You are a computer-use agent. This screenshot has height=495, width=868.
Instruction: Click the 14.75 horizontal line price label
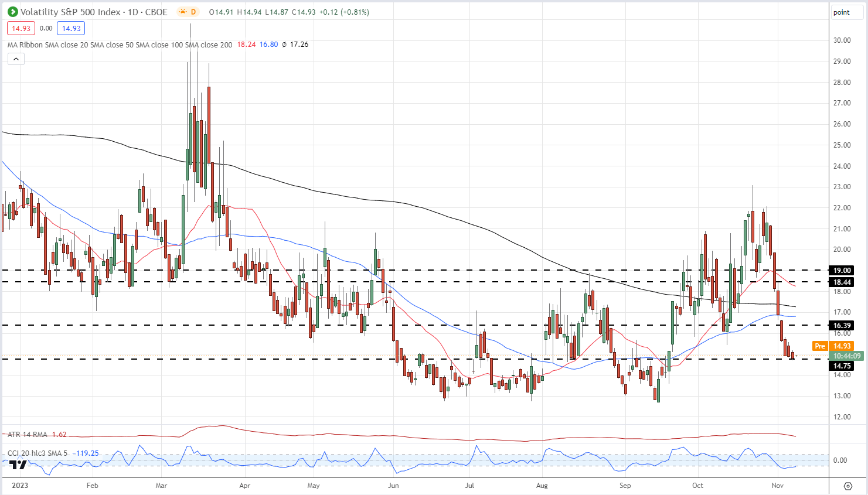coord(842,366)
